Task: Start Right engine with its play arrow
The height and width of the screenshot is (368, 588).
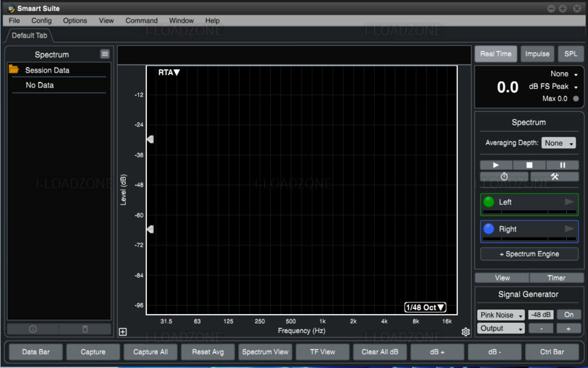Action: 570,228
